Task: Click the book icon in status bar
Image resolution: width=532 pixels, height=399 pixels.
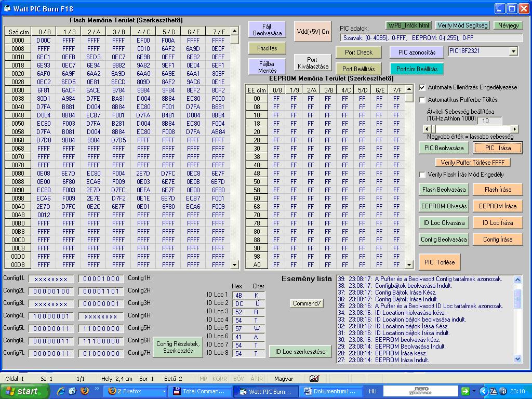Action: (x=314, y=379)
